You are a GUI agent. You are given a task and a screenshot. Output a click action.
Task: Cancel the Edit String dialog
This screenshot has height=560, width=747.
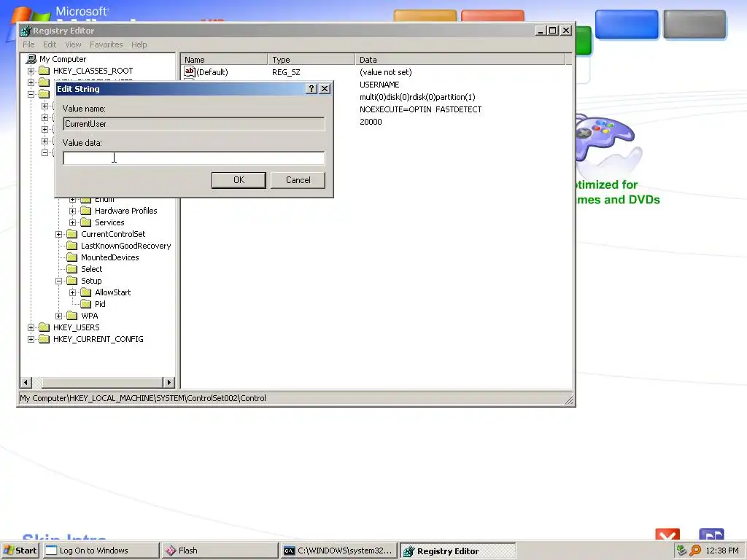pos(298,180)
